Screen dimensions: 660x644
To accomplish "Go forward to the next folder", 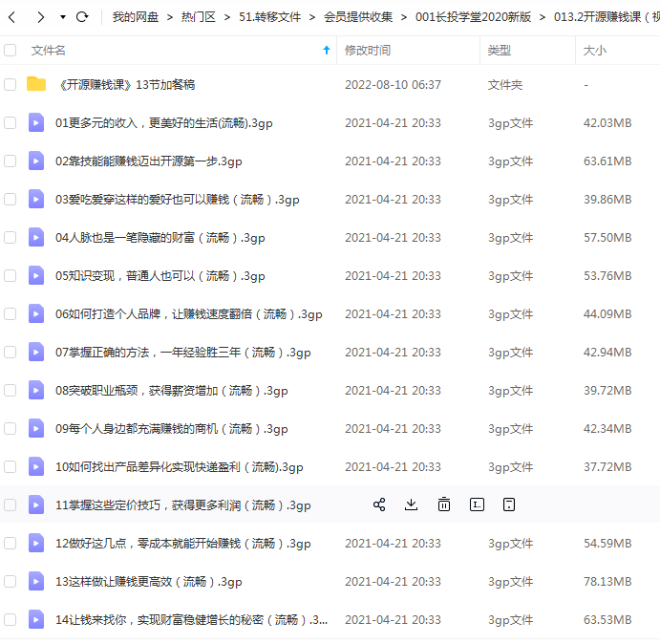I will 40,17.
